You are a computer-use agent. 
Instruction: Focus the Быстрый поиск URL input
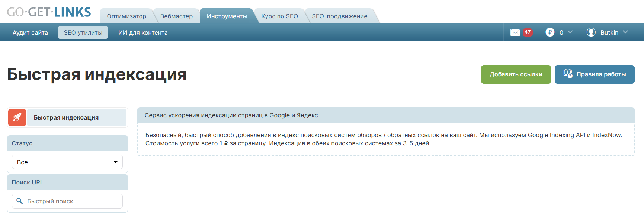[73, 201]
